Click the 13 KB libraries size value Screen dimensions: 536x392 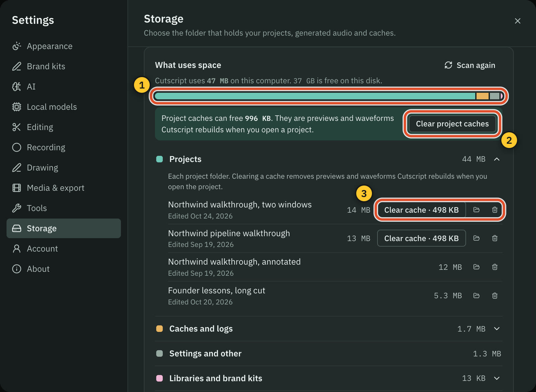click(474, 378)
